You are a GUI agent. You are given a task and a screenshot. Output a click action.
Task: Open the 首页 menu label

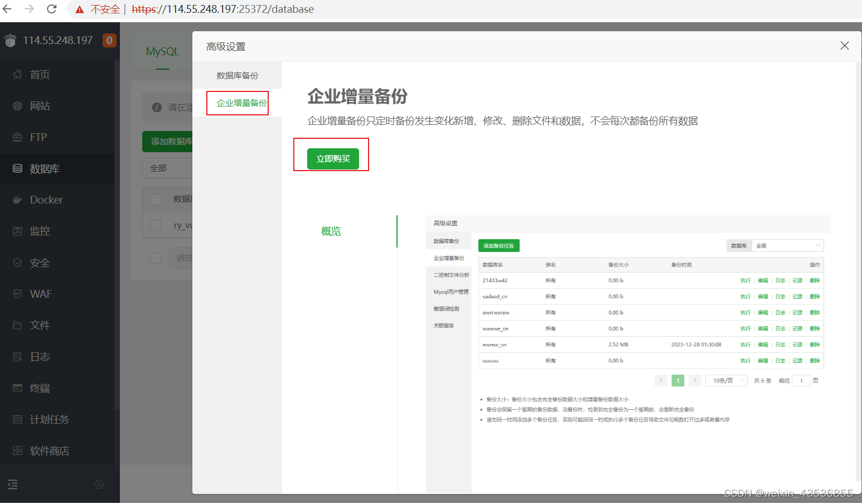click(40, 75)
